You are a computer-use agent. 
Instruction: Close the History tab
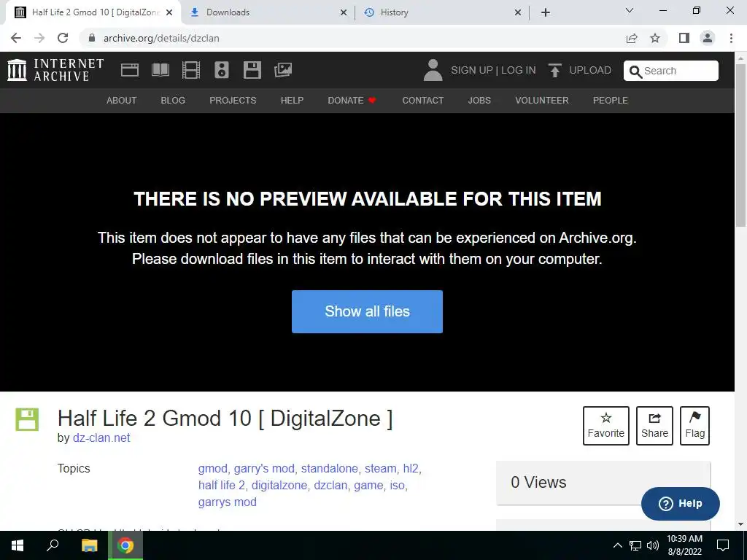[x=518, y=12]
